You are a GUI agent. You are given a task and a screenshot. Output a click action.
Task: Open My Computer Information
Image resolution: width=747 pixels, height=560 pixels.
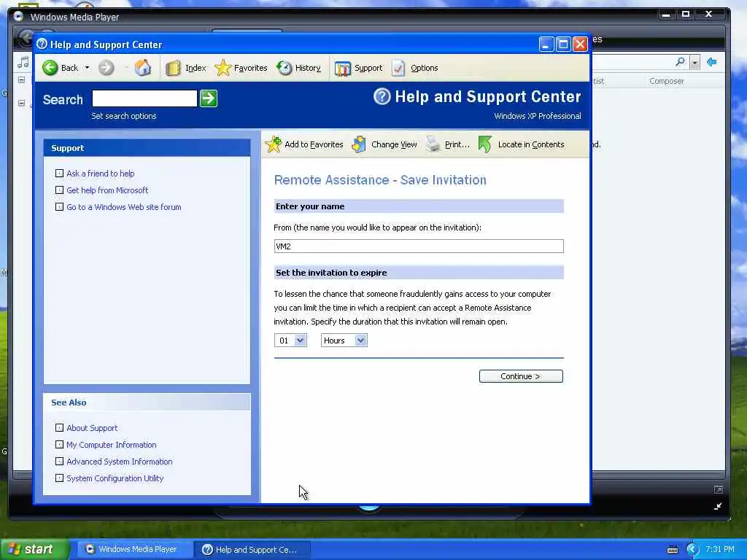(x=112, y=445)
